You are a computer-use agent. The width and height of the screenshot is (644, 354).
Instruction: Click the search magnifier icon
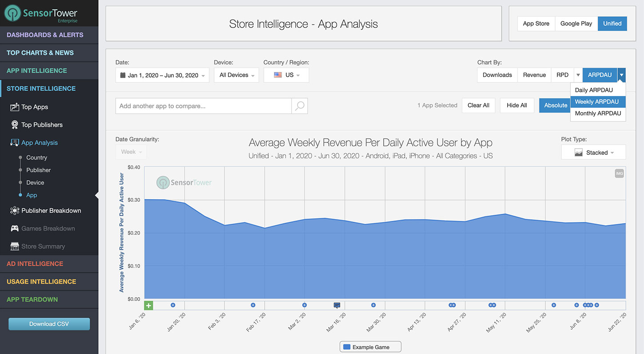click(299, 106)
